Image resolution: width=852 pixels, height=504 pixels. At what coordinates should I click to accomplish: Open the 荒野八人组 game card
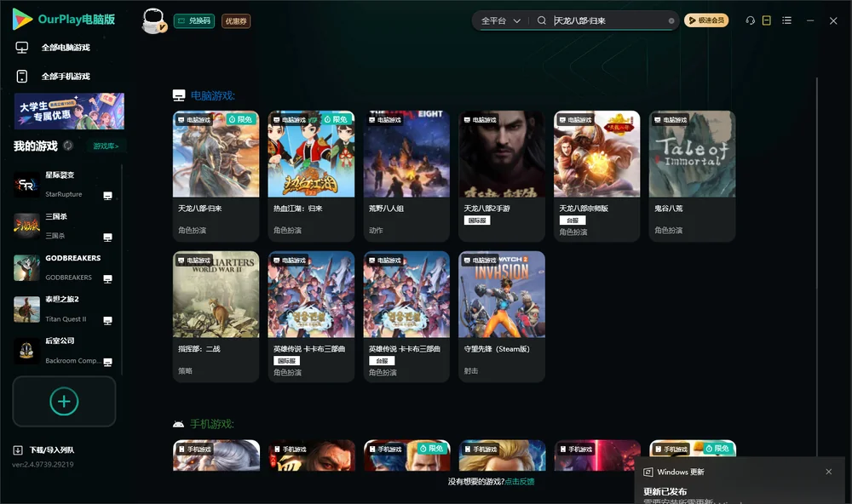pyautogui.click(x=406, y=176)
